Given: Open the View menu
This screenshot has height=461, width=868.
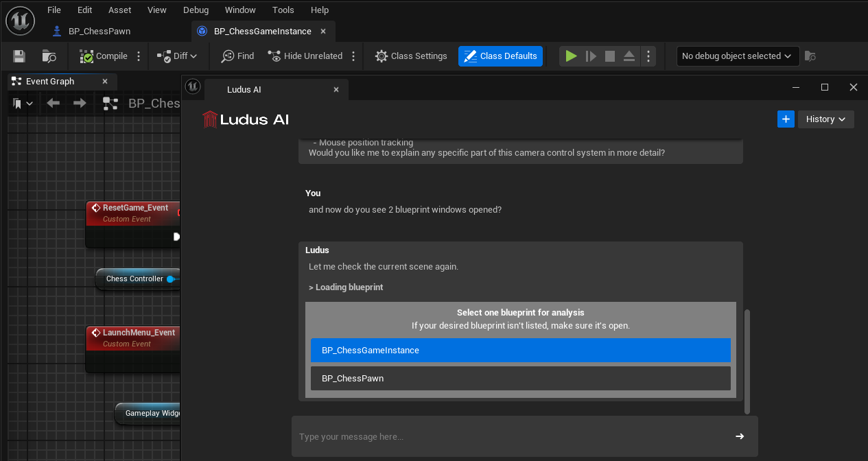Looking at the screenshot, I should click(x=157, y=10).
